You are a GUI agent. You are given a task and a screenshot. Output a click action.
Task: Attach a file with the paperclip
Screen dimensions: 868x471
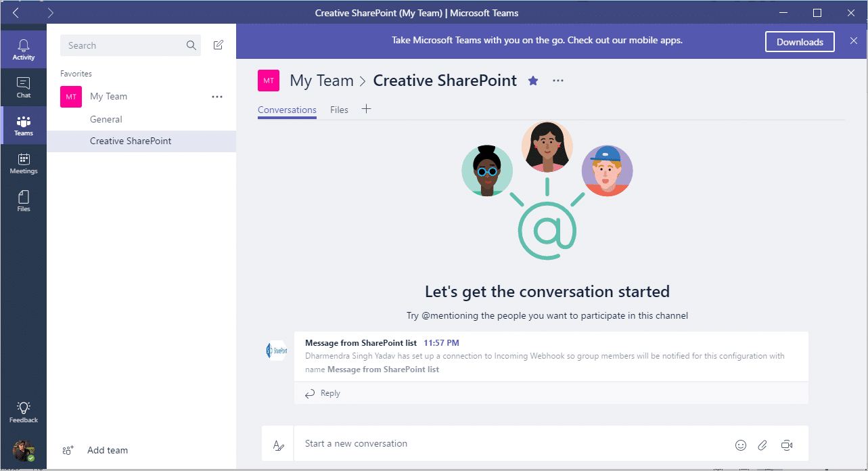[762, 445]
